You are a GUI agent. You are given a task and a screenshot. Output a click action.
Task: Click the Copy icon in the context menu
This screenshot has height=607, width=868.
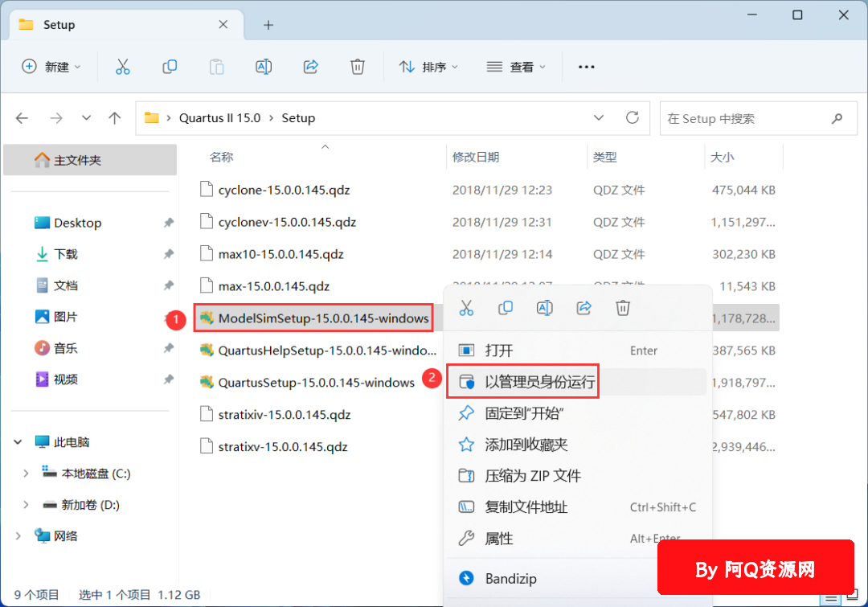pyautogui.click(x=506, y=308)
